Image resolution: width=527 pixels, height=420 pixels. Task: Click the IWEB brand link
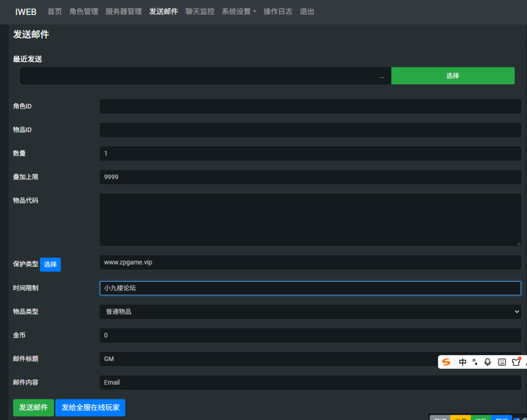tap(26, 12)
